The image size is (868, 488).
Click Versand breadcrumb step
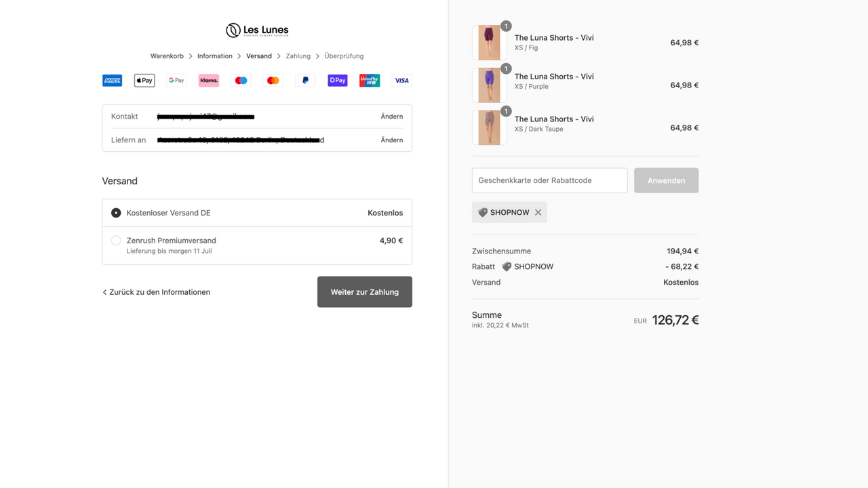pos(259,56)
